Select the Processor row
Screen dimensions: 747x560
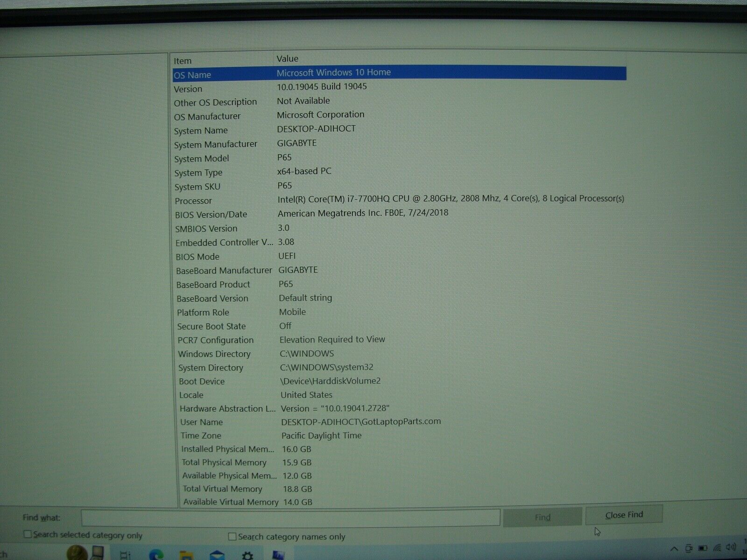400,200
